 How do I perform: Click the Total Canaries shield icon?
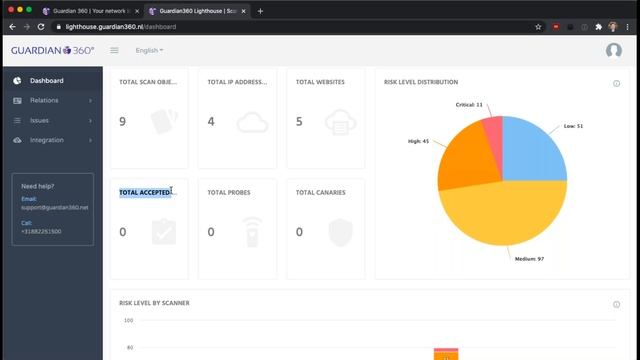340,232
